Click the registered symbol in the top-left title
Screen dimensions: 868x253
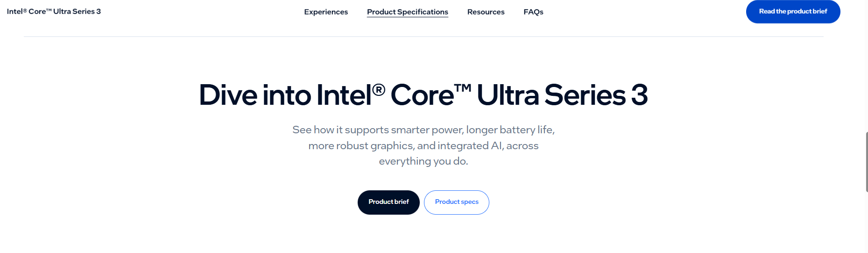pyautogui.click(x=25, y=10)
